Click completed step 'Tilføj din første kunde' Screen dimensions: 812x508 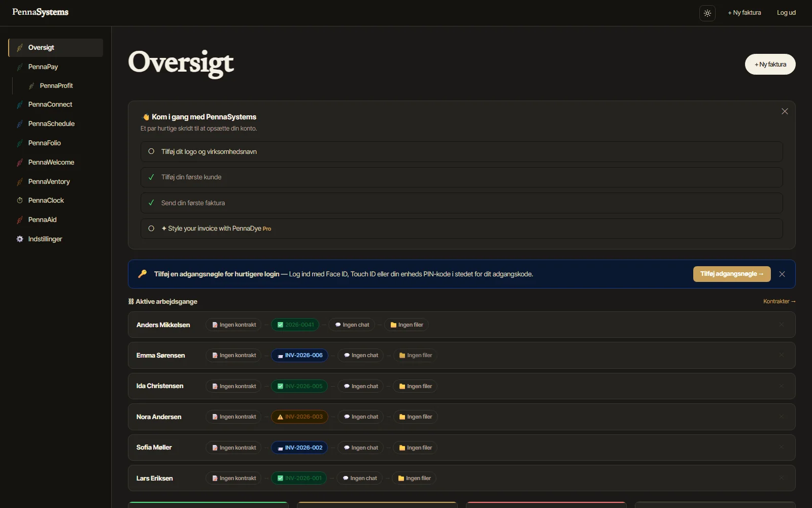click(x=461, y=177)
